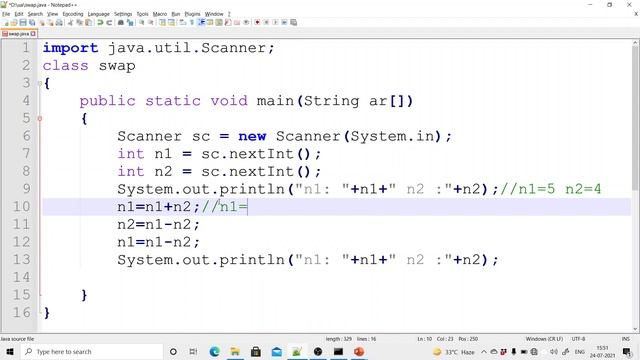Open the Run menu
Viewport: 640px width, 360px height.
click(x=176, y=14)
